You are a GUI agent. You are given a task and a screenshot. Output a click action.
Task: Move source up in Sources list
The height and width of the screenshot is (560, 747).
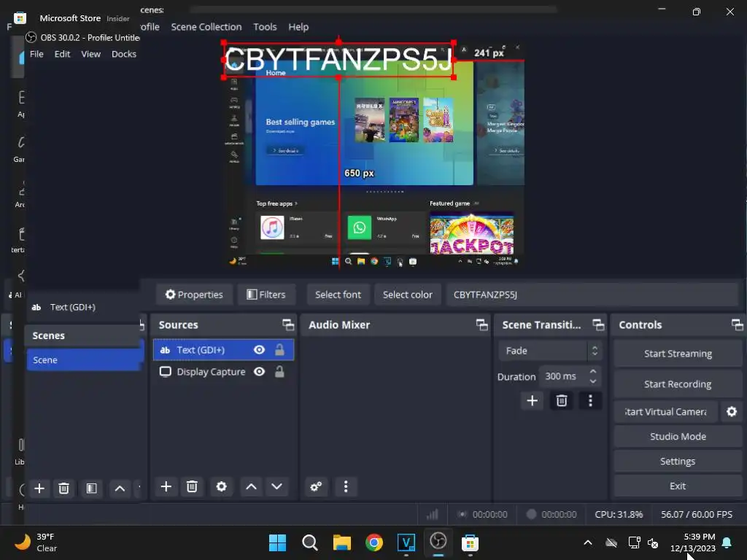pyautogui.click(x=251, y=486)
